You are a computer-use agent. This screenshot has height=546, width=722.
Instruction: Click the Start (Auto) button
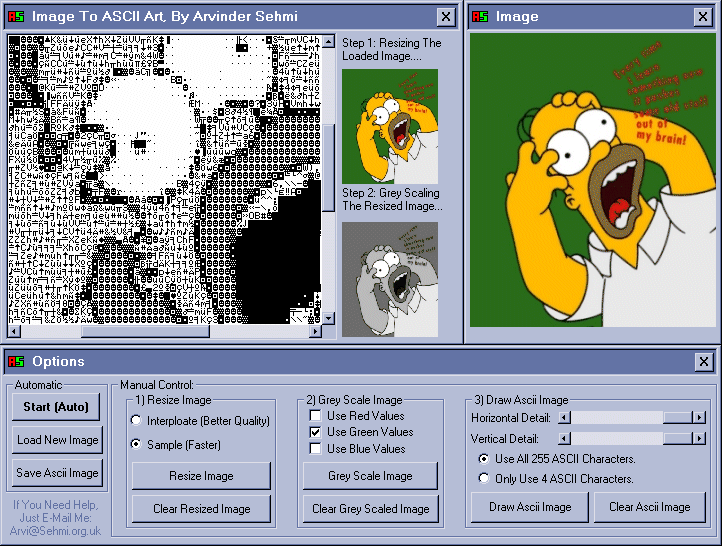(x=57, y=406)
